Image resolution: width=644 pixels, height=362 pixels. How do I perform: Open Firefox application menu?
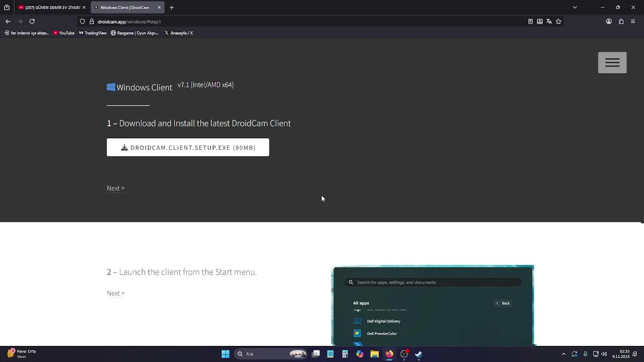633,22
